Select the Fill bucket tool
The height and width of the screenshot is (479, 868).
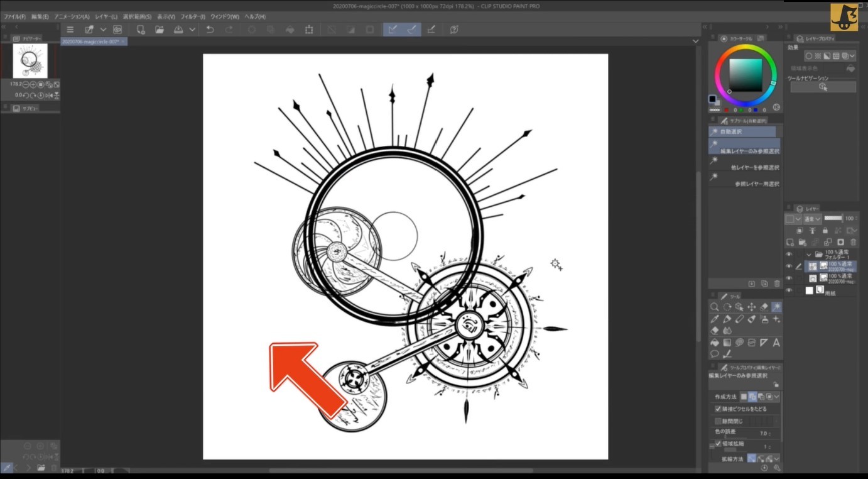(x=715, y=343)
